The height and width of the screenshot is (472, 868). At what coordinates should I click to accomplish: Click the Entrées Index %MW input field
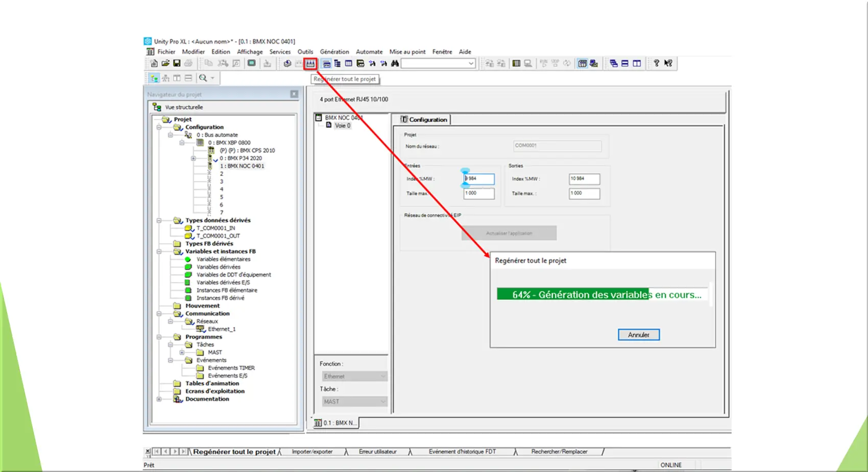click(x=479, y=179)
